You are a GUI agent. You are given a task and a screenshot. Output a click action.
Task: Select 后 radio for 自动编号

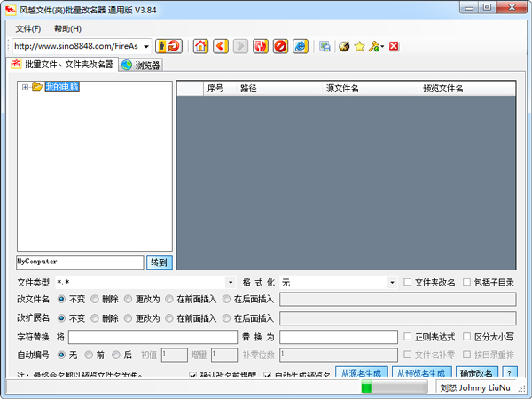pos(116,355)
